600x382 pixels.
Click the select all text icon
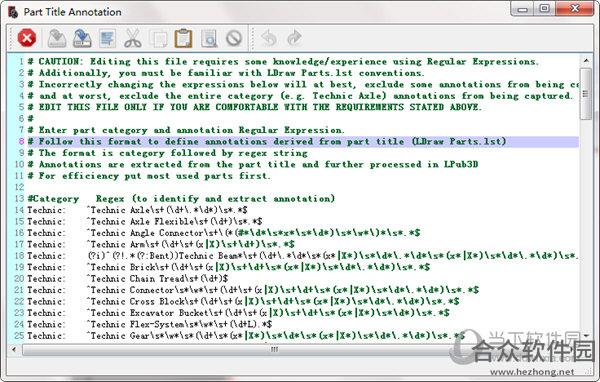point(108,38)
